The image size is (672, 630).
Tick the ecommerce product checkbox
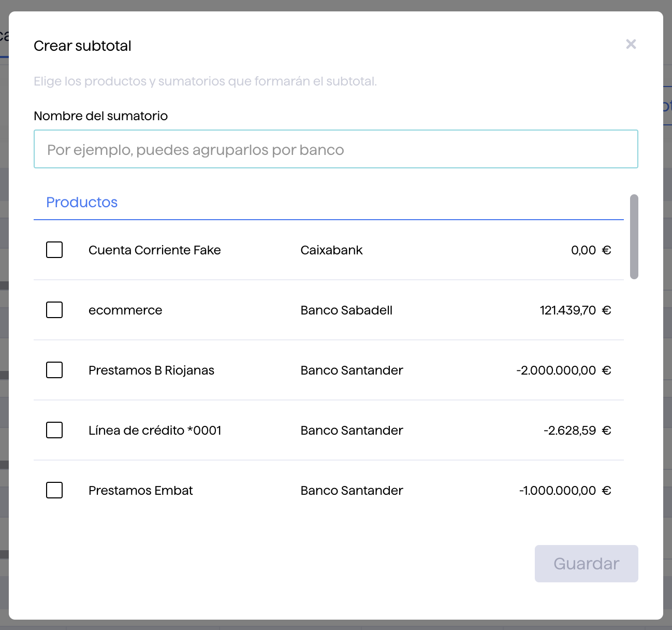tap(54, 310)
